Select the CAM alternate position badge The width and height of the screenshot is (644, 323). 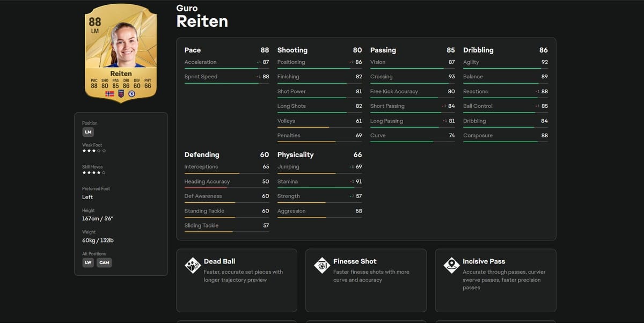click(105, 262)
